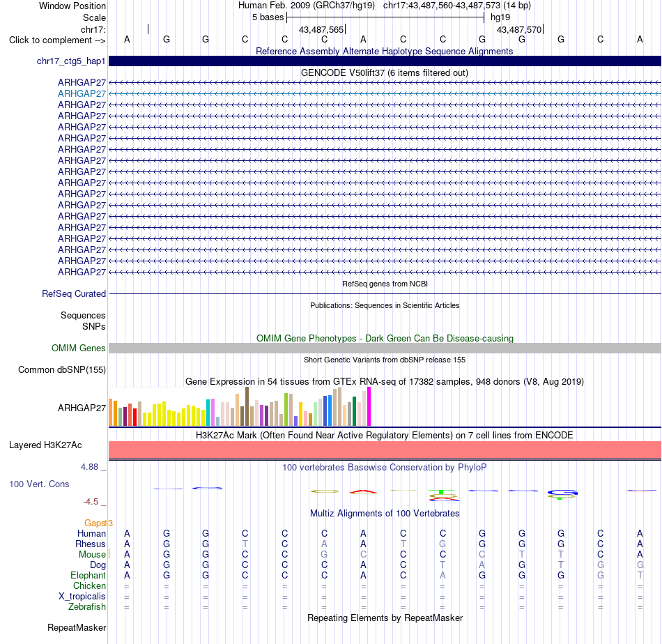This screenshot has width=662, height=644.
Task: Open Short Genetic Variants from dbSNP title
Action: [385, 360]
